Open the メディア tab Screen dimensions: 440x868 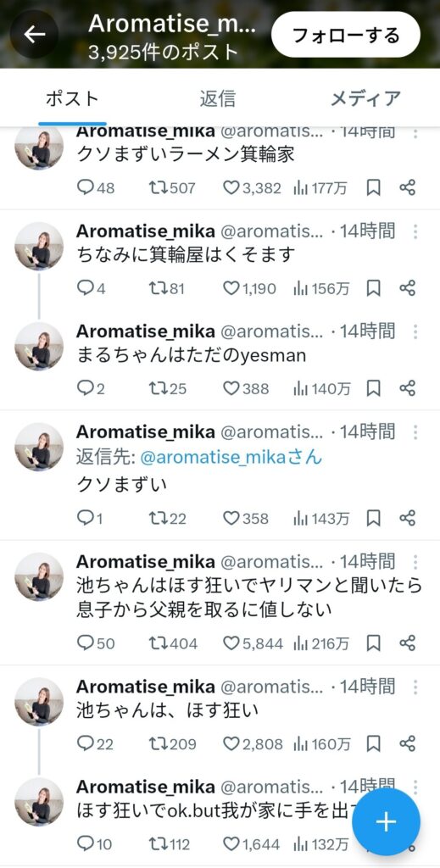point(365,98)
